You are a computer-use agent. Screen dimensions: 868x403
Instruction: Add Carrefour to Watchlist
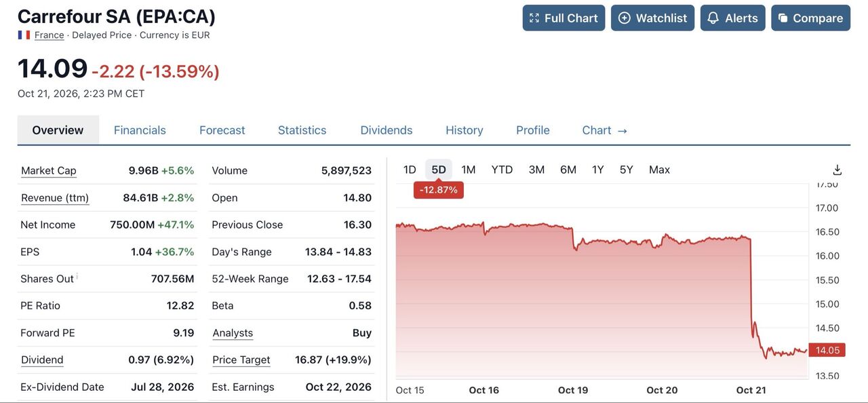[652, 18]
